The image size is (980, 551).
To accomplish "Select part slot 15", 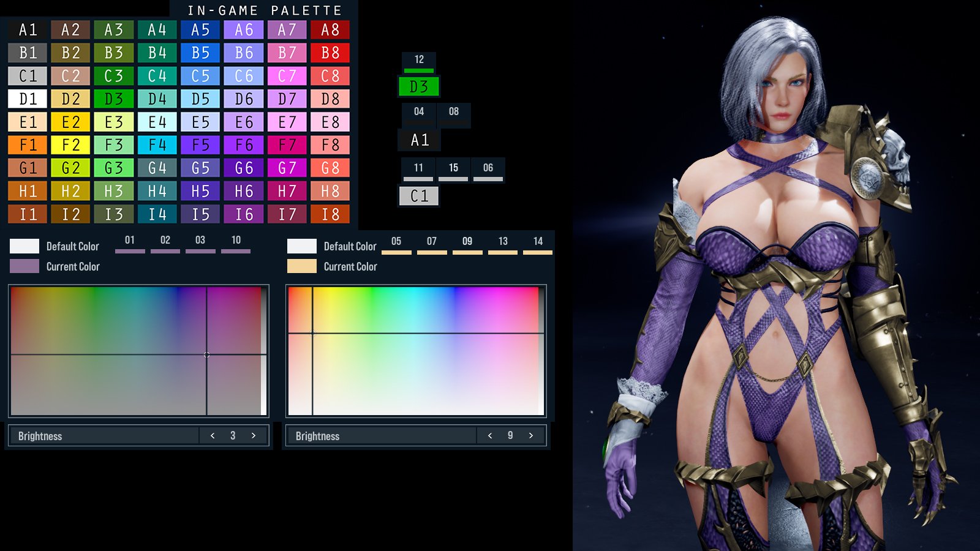I will tap(453, 170).
